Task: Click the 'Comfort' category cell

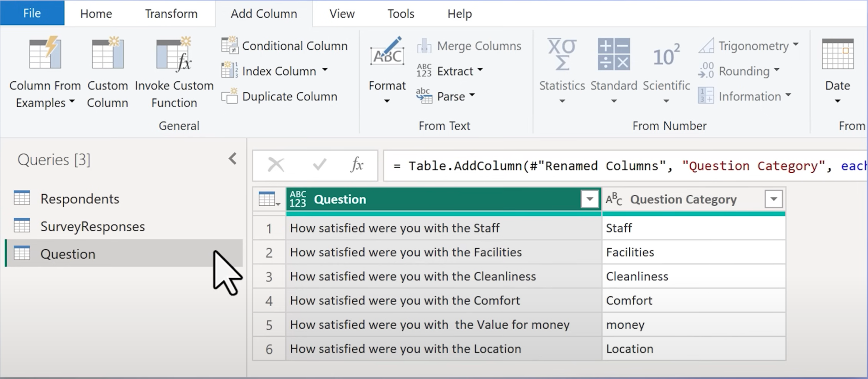Action: [693, 300]
